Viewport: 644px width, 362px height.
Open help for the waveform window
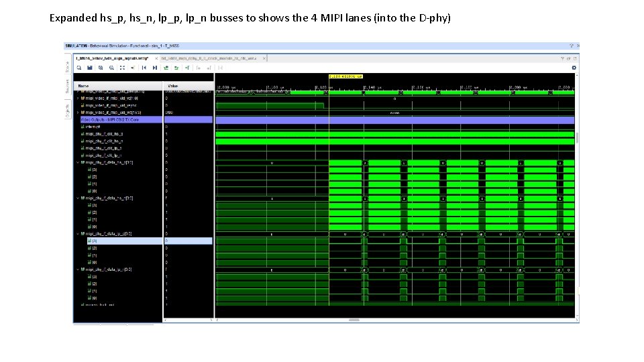point(562,59)
